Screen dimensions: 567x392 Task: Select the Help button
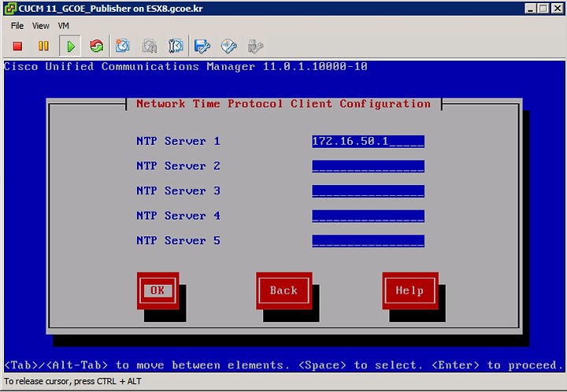tap(410, 290)
